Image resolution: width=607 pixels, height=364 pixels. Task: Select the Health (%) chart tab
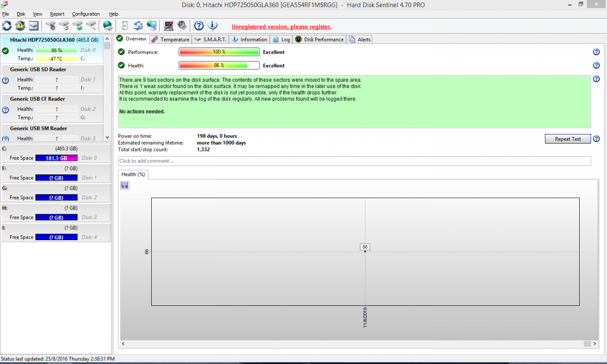tap(133, 174)
